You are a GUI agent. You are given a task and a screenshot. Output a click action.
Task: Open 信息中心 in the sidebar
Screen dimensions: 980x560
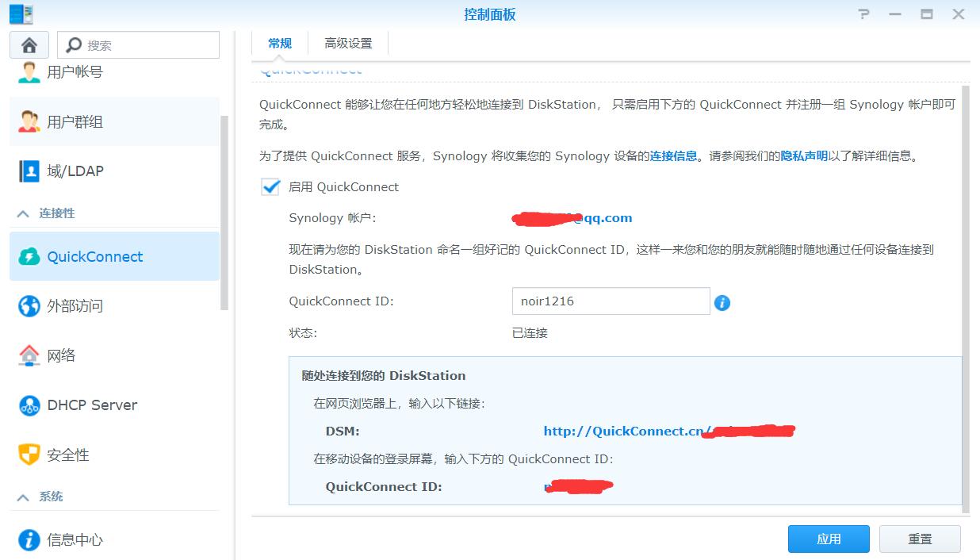pyautogui.click(x=114, y=540)
